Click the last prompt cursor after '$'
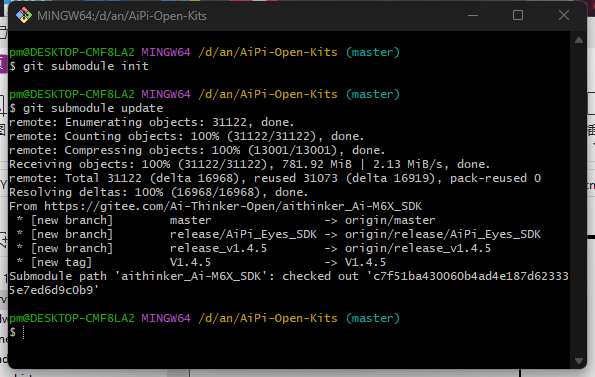Screen dimensions: 595x377 point(24,333)
